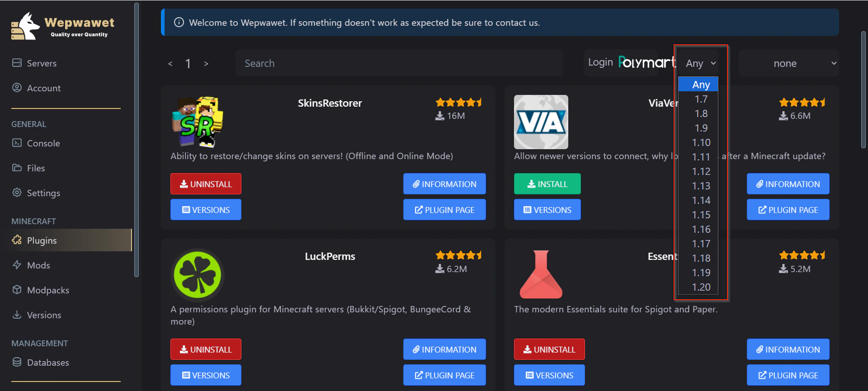Go to previous page arrow
The image size is (868, 391).
click(x=170, y=64)
